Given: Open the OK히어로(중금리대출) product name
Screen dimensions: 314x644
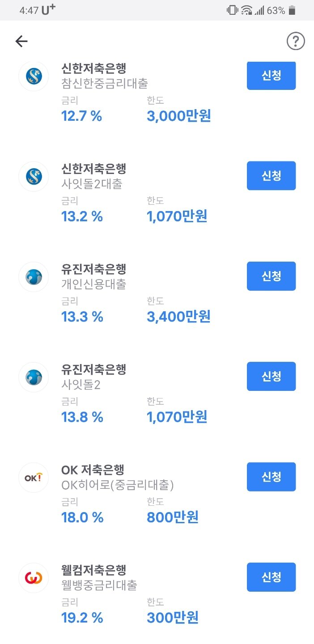Looking at the screenshot, I should click(x=117, y=485).
